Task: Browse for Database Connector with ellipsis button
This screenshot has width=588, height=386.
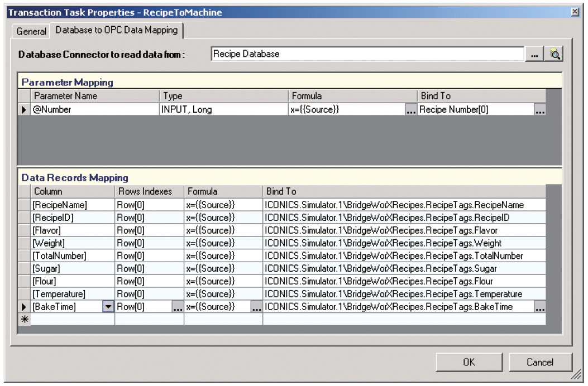Action: (534, 54)
